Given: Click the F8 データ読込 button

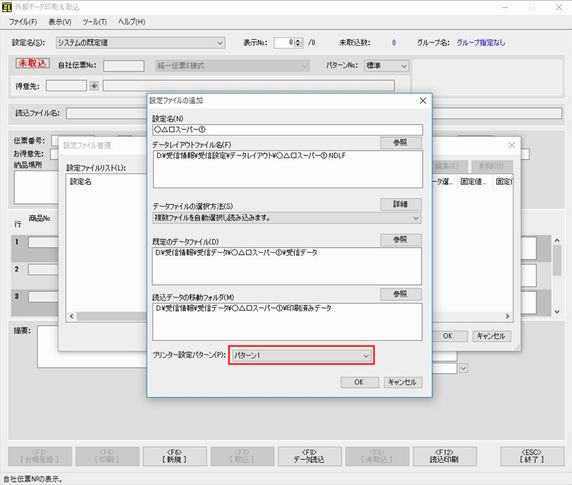Looking at the screenshot, I should (310, 456).
